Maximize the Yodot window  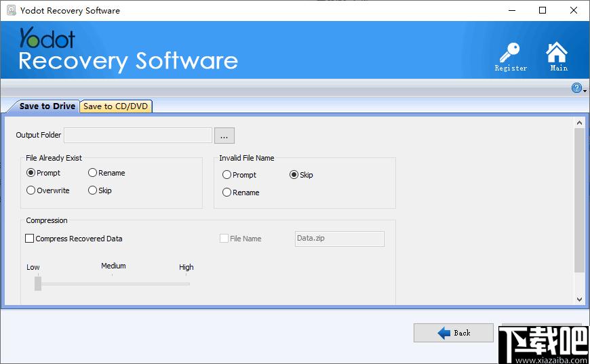tap(543, 10)
